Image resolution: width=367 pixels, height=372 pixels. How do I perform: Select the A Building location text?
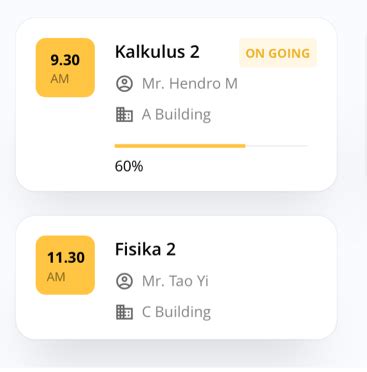(x=176, y=115)
